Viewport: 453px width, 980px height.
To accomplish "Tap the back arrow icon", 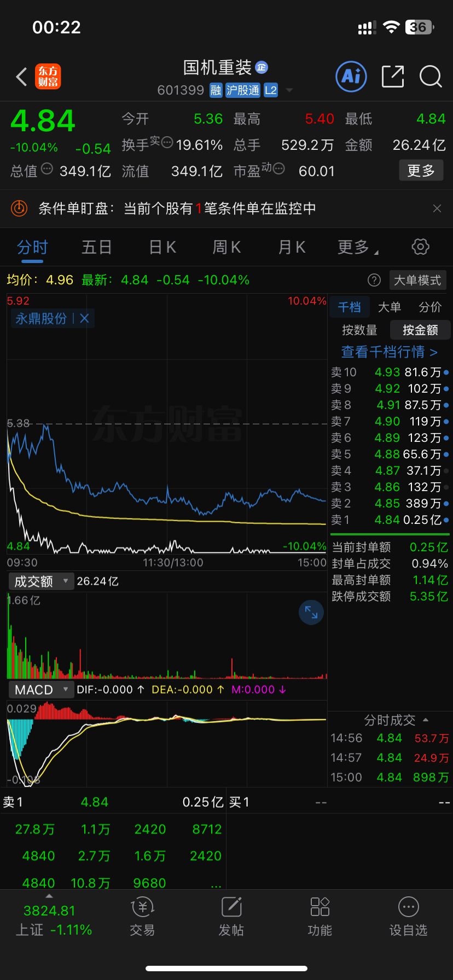I will [22, 77].
